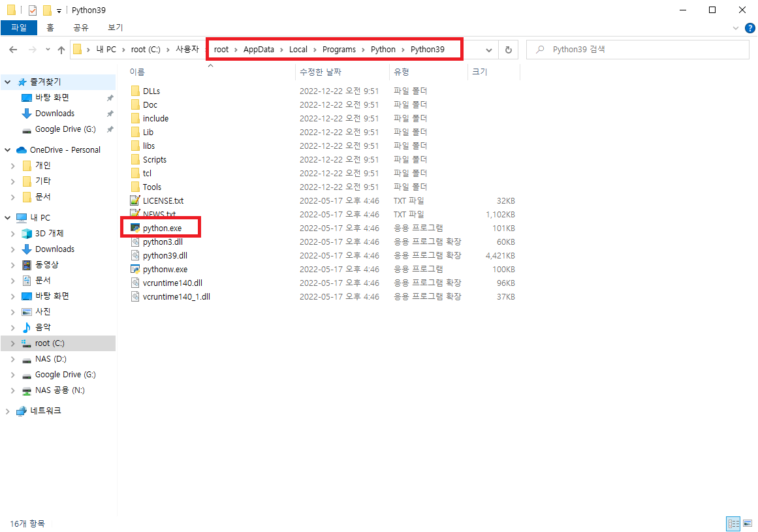The image size is (758, 532).
Task: Select the DLLs folder icon
Action: point(135,91)
